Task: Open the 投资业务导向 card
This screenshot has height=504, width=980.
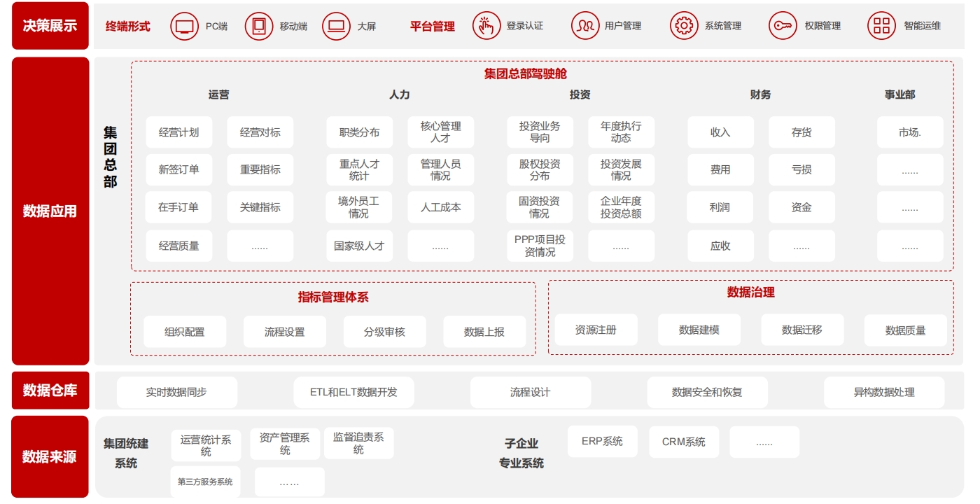Action: [540, 132]
